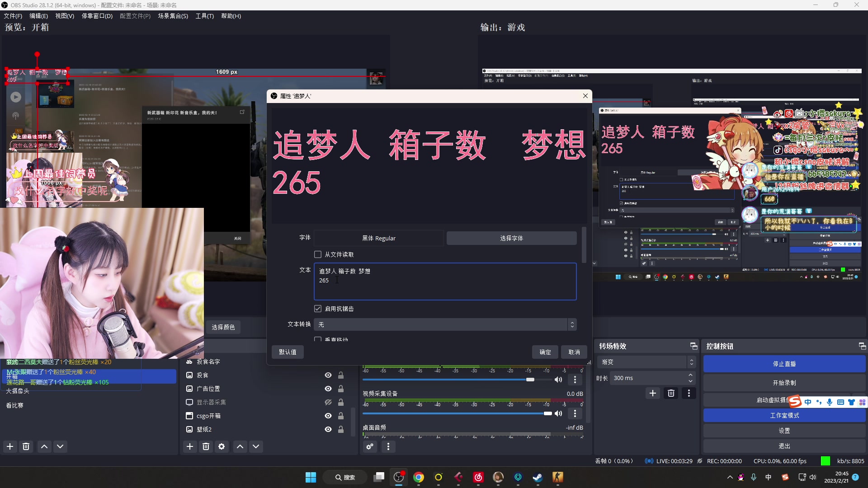Hide the csgo开箱 source
This screenshot has width=868, height=488.
328,416
